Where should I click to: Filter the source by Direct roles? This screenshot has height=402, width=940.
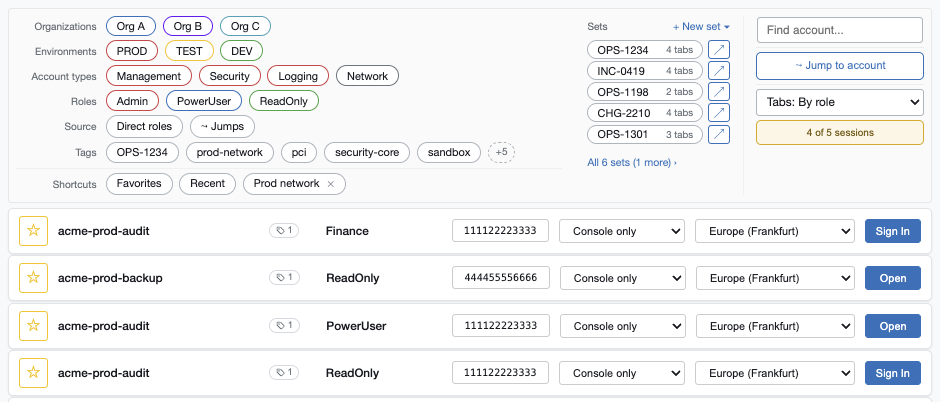click(x=144, y=126)
